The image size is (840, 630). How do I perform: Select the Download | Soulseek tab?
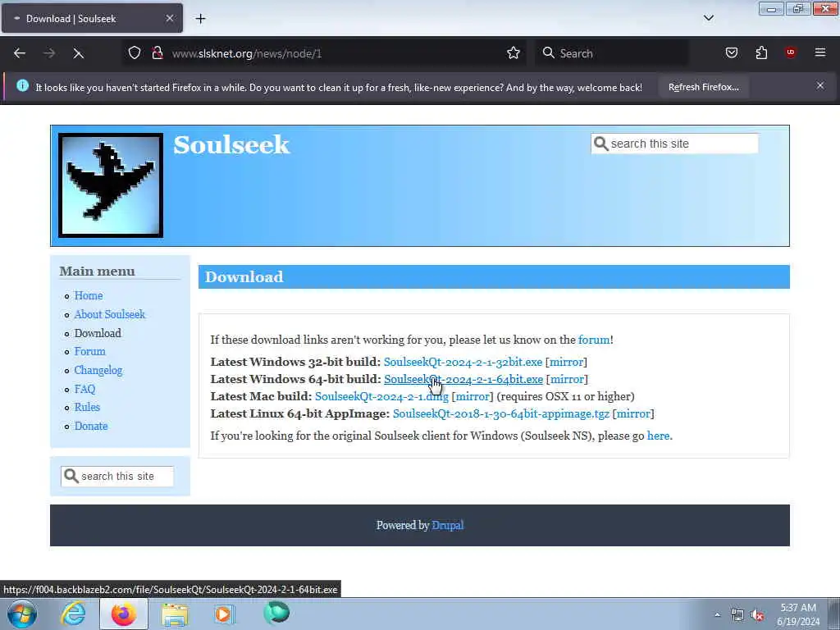click(92, 18)
